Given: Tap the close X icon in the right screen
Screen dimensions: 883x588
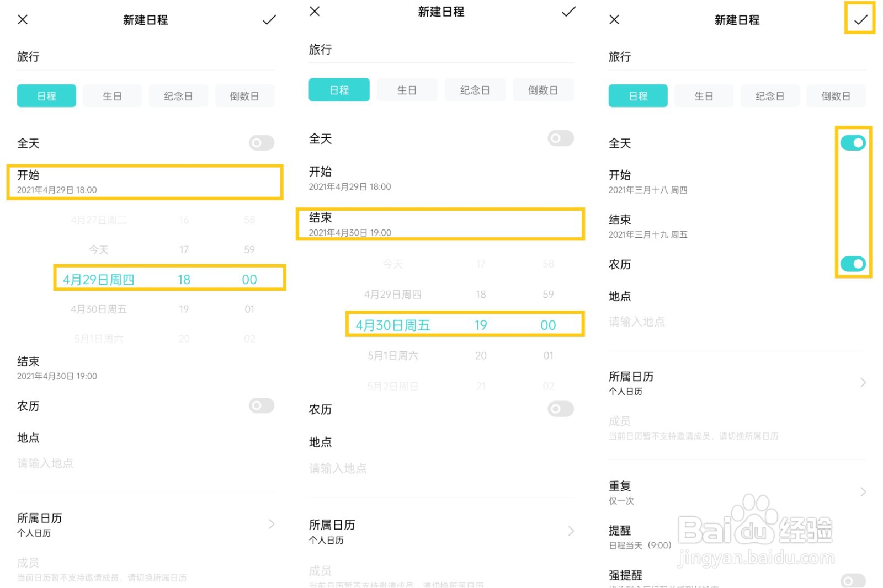Looking at the screenshot, I should pos(614,20).
